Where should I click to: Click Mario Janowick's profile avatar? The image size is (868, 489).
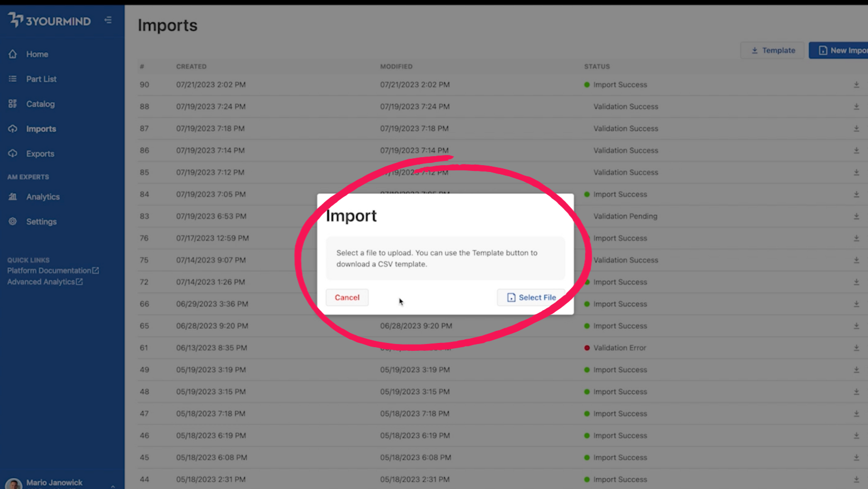click(x=13, y=483)
